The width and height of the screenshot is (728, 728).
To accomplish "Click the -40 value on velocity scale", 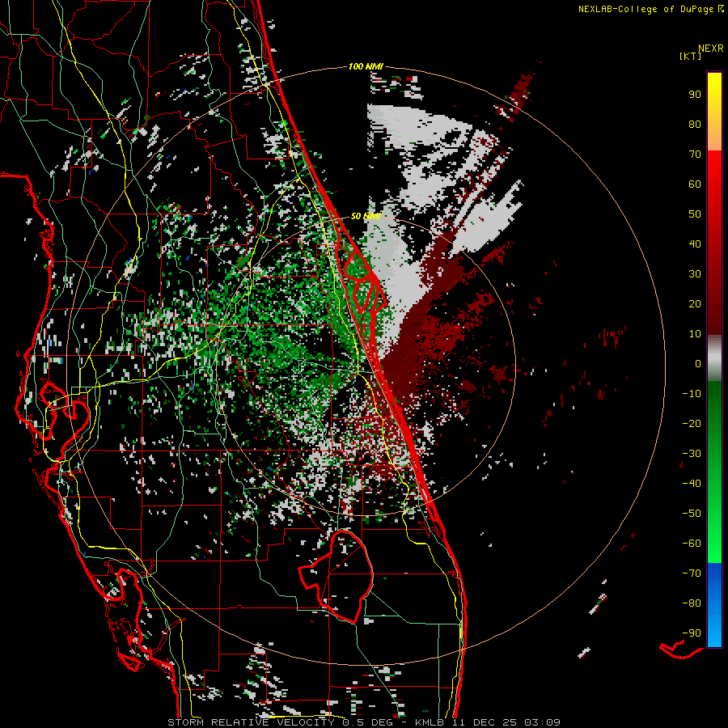I will pyautogui.click(x=692, y=484).
